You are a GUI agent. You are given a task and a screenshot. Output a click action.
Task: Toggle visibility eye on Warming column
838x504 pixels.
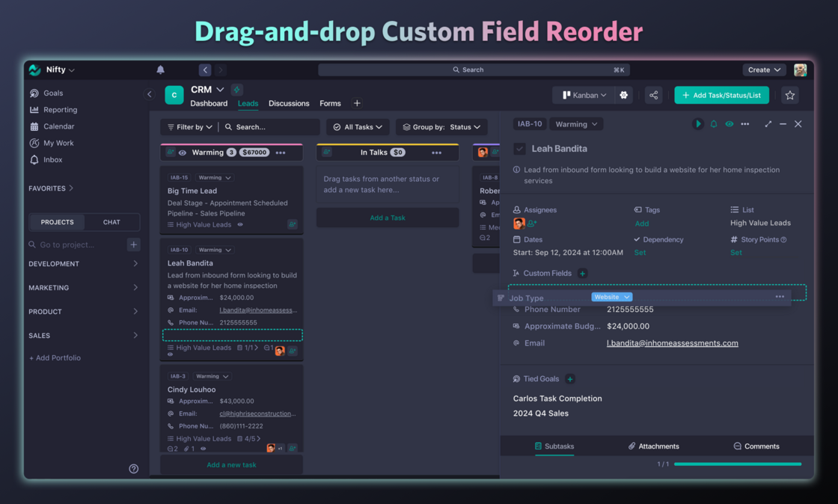pos(183,153)
